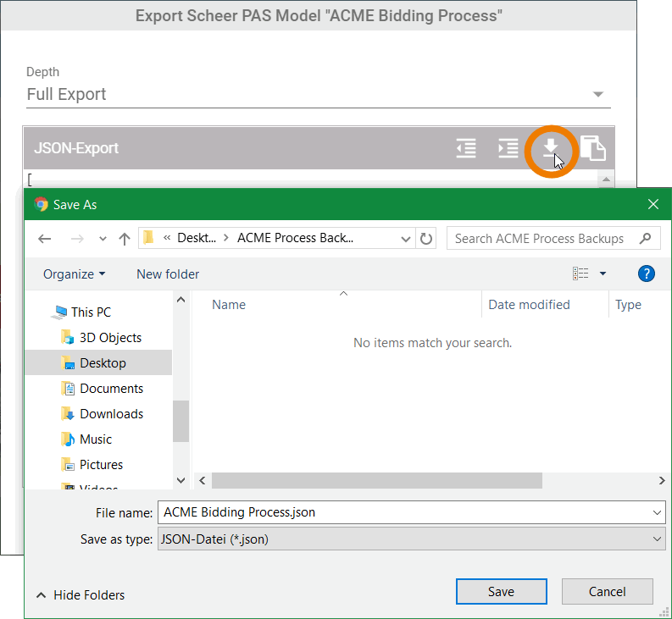Collapse folders with Hide Folders

coord(81,594)
